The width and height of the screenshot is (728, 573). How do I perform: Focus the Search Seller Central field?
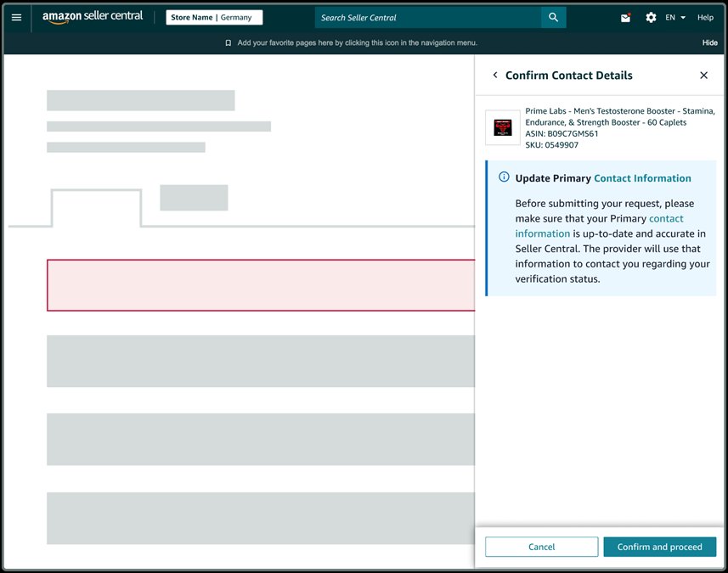(427, 17)
